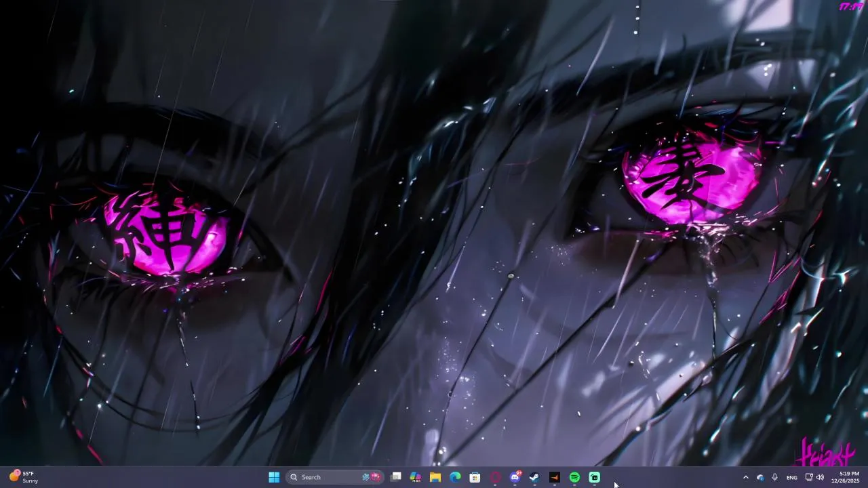
Task: Open the volume speaker icon
Action: pos(820,477)
